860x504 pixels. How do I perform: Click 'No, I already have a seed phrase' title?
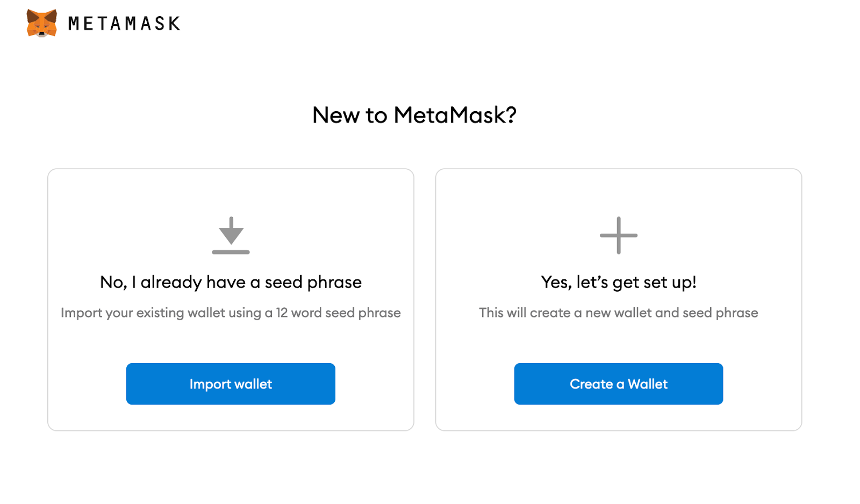click(x=231, y=282)
